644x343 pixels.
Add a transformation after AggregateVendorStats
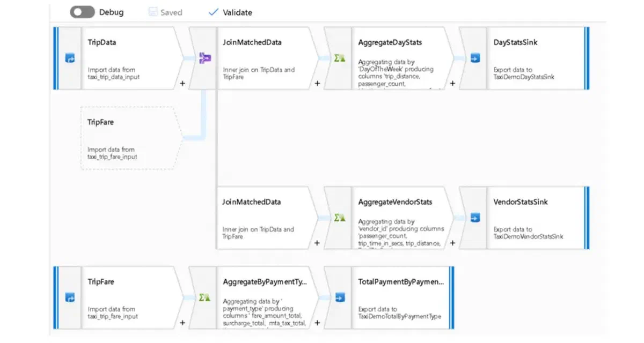pyautogui.click(x=452, y=243)
